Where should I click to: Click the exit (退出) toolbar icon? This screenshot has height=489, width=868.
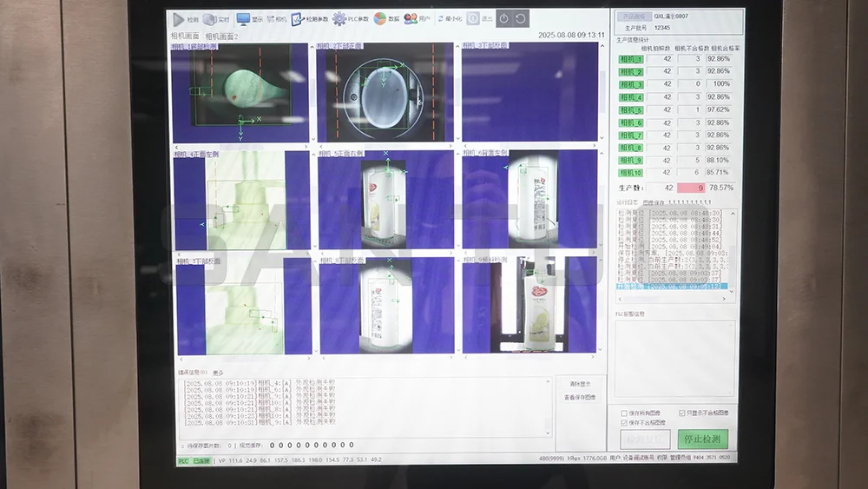click(x=473, y=18)
